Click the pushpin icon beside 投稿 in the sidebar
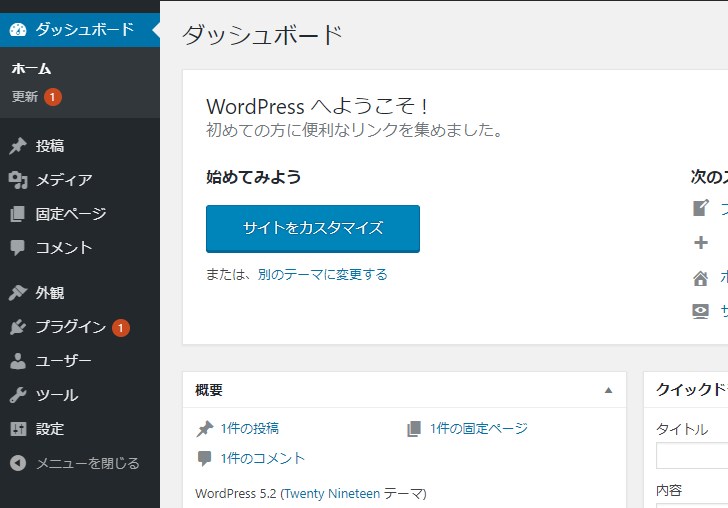 coord(18,146)
